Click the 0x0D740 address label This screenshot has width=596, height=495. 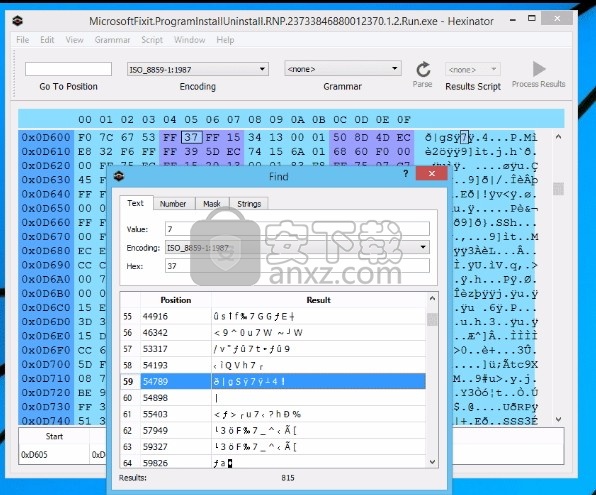coord(46,420)
